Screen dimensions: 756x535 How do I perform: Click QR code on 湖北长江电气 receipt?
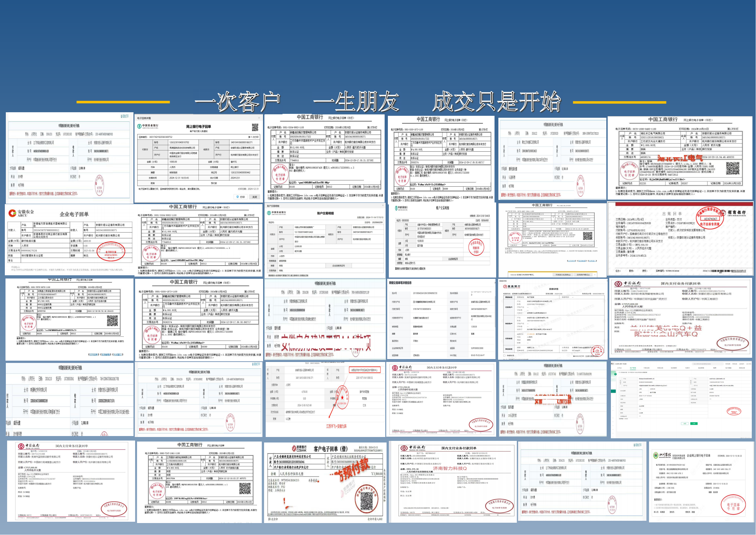coord(733,169)
